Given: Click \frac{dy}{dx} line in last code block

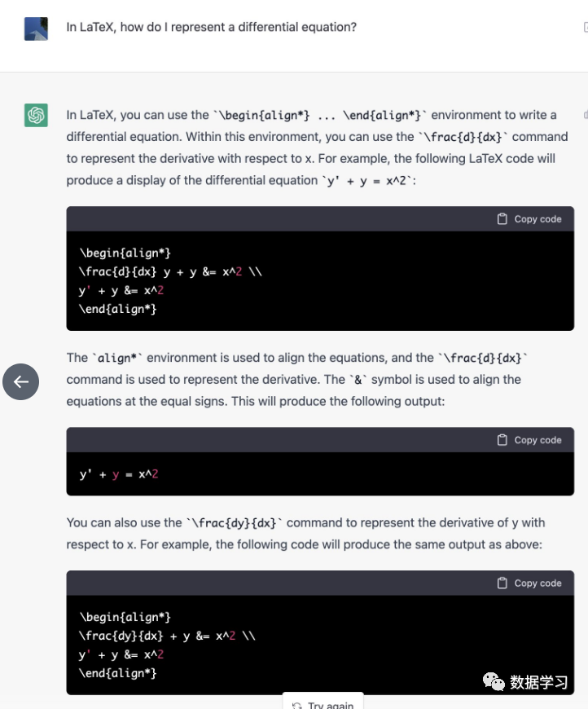Looking at the screenshot, I should point(167,636).
